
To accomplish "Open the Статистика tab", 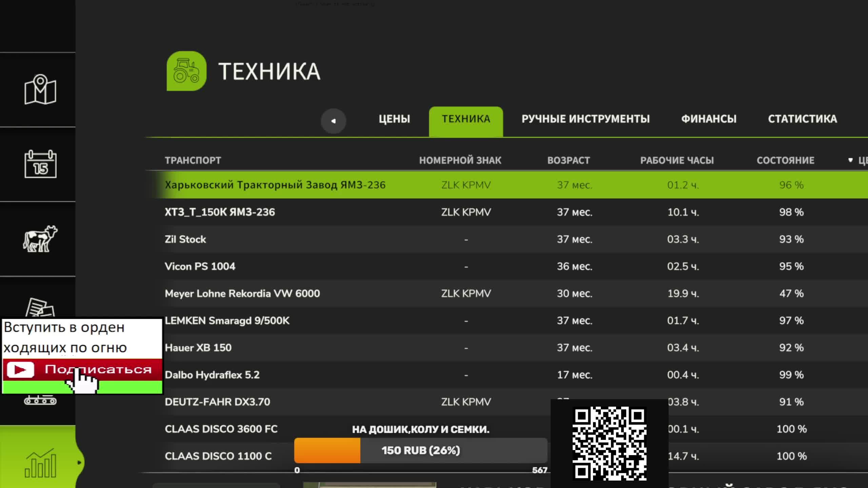I will (803, 119).
